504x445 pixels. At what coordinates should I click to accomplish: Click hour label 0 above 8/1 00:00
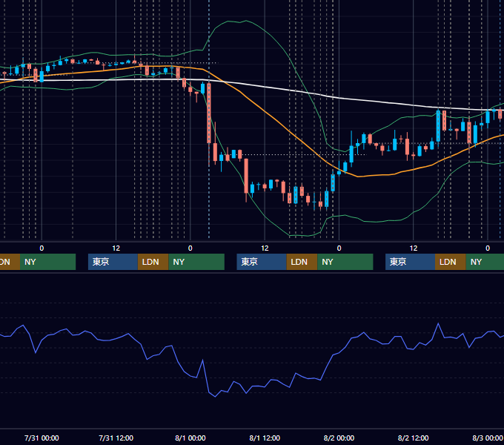190,248
